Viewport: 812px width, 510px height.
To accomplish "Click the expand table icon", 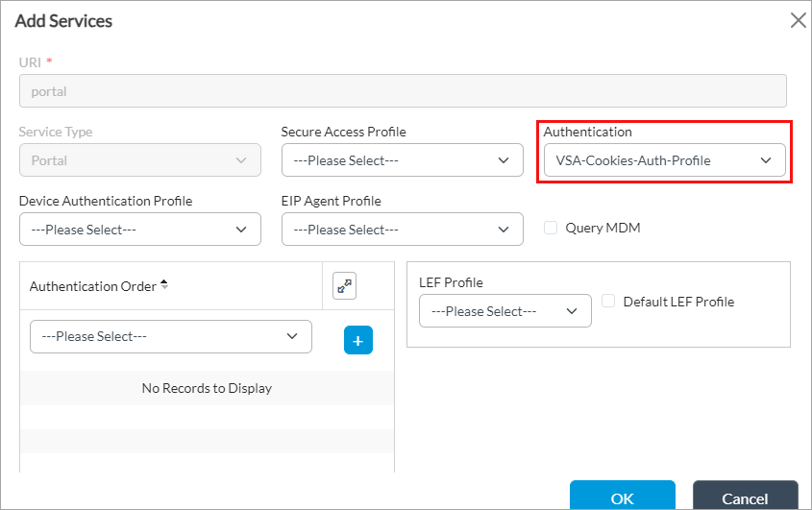I will tap(344, 286).
